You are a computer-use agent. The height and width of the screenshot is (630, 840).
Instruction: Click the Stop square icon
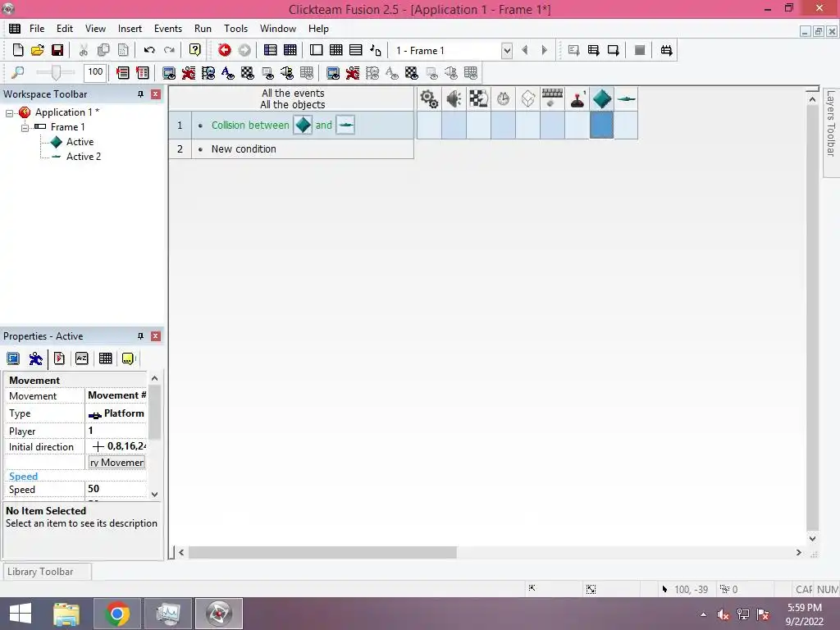tap(640, 50)
